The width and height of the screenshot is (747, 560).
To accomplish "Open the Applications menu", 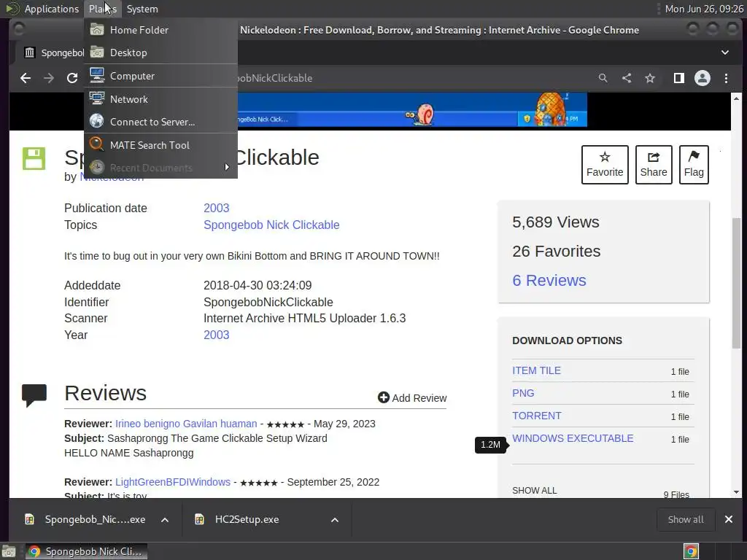I will 42,9.
